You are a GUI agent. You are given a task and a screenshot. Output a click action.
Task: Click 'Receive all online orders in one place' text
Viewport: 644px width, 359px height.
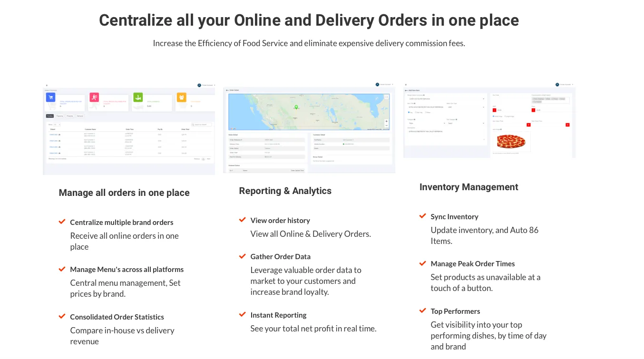pyautogui.click(x=125, y=242)
